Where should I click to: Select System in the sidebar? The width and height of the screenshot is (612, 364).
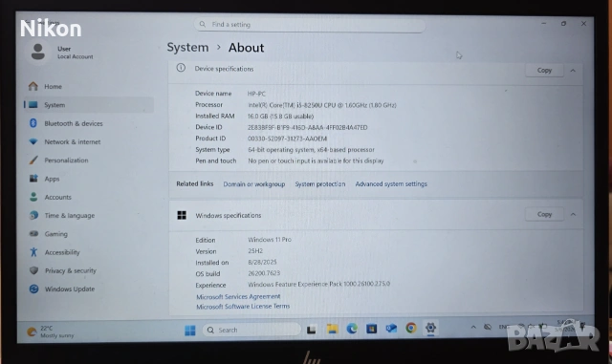coord(89,104)
